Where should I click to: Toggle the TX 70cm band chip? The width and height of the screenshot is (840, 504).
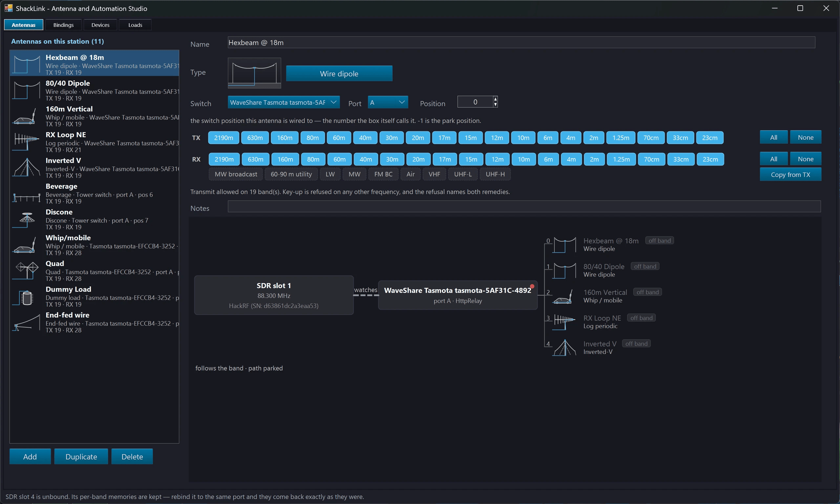point(651,137)
